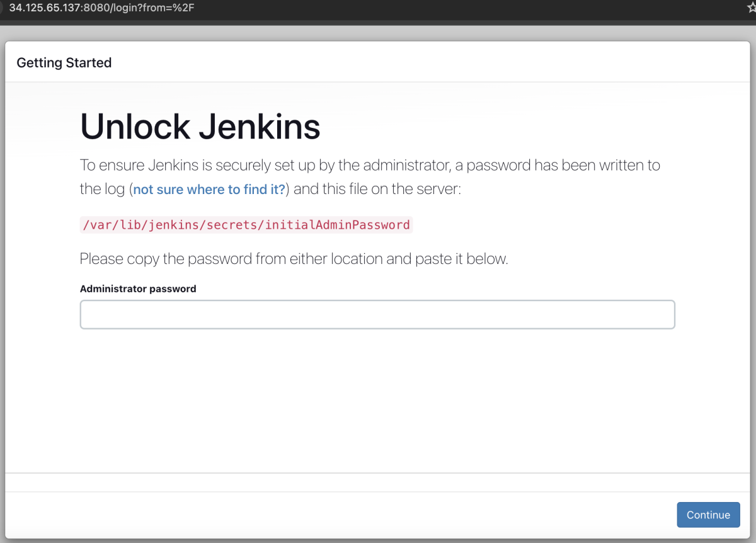Viewport: 756px width, 543px height.
Task: Click the initialAdminPassword file path code text
Action: point(246,225)
